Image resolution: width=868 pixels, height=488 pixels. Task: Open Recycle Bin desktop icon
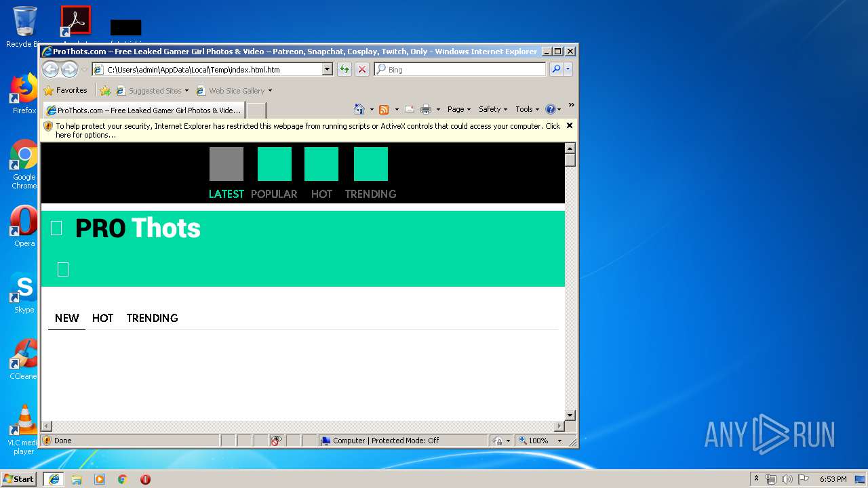click(24, 27)
